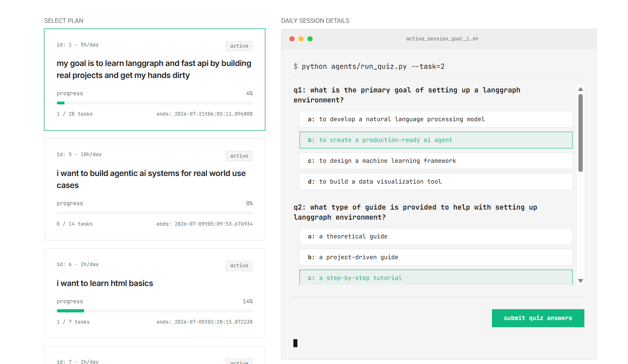
Task: Select answer b: create a production-ready ai agent
Action: (436, 140)
